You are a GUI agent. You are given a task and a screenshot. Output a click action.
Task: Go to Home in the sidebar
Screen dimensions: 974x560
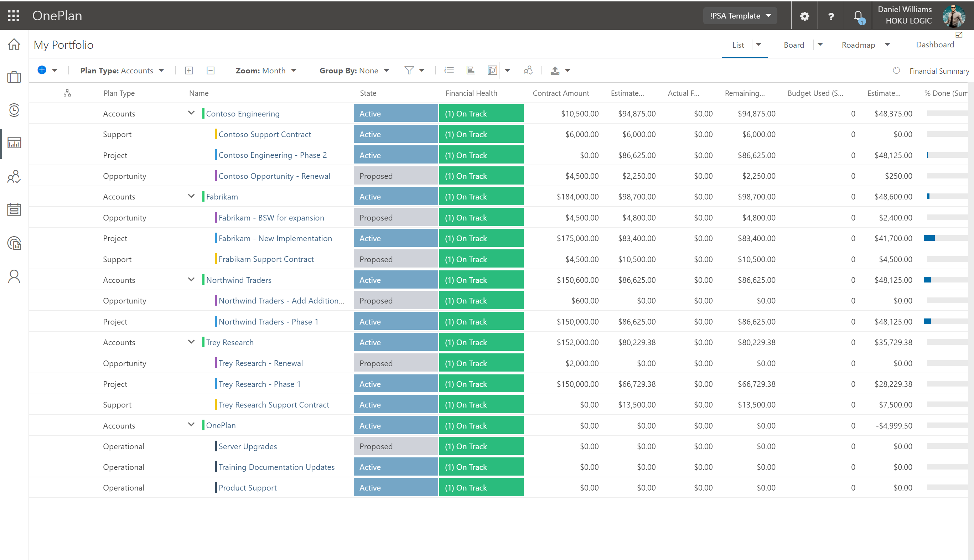[14, 44]
